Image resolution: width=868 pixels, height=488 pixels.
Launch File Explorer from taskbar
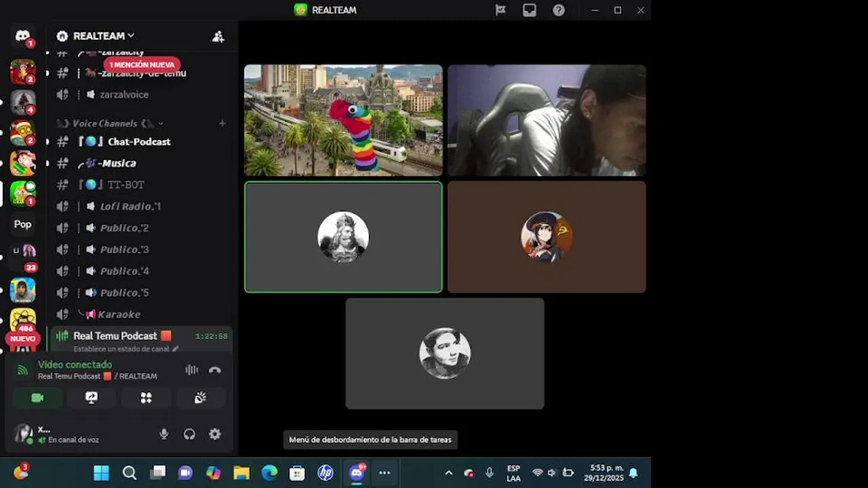[242, 472]
